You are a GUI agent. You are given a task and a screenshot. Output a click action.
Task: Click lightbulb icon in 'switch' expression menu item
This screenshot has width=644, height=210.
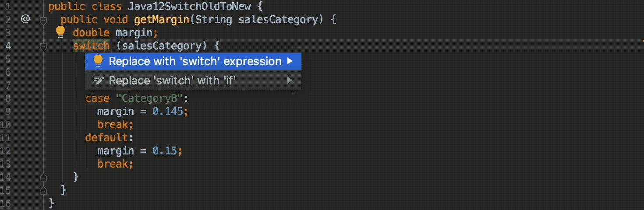click(x=98, y=61)
